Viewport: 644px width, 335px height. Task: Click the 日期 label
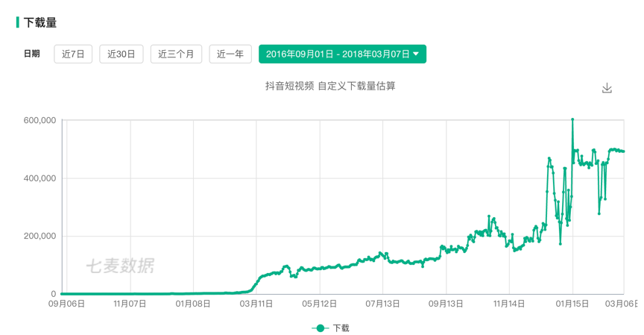[31, 54]
